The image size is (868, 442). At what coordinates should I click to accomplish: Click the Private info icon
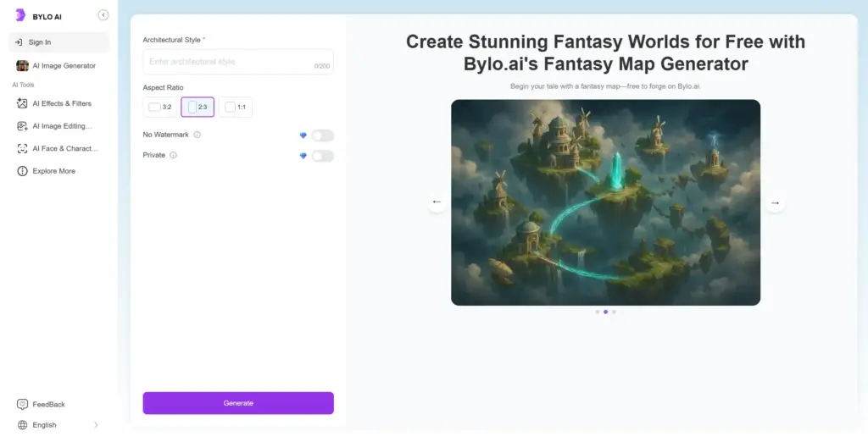(173, 156)
